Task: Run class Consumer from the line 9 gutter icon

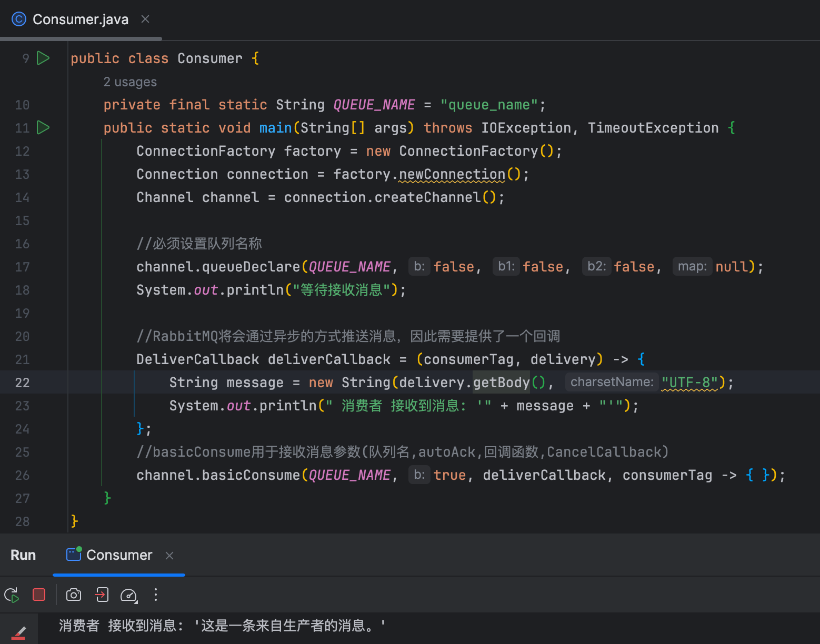Action: point(43,58)
